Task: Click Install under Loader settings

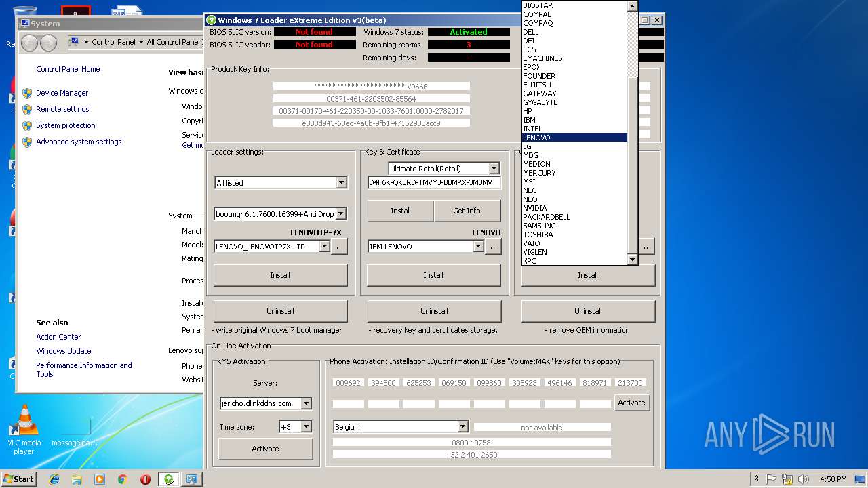Action: point(280,275)
